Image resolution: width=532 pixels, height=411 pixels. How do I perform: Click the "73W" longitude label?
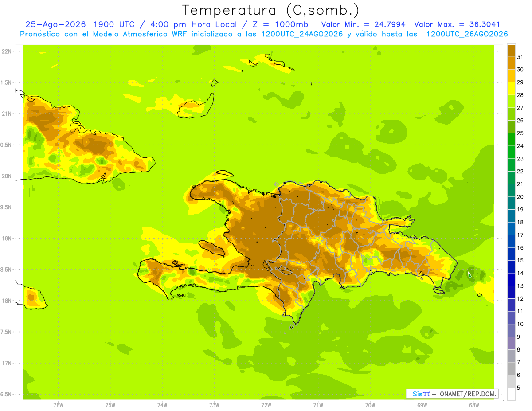(x=214, y=405)
